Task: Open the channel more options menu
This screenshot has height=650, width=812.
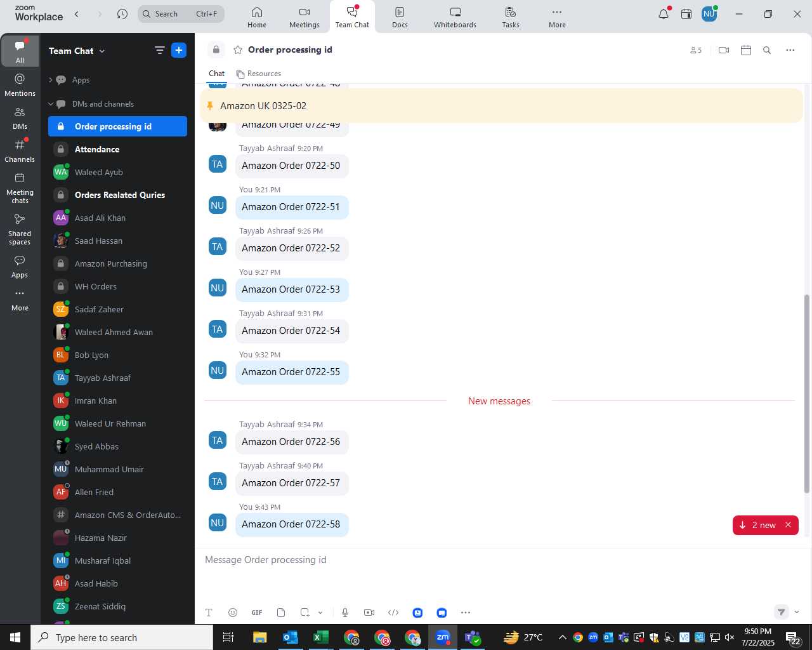Action: coord(790,50)
